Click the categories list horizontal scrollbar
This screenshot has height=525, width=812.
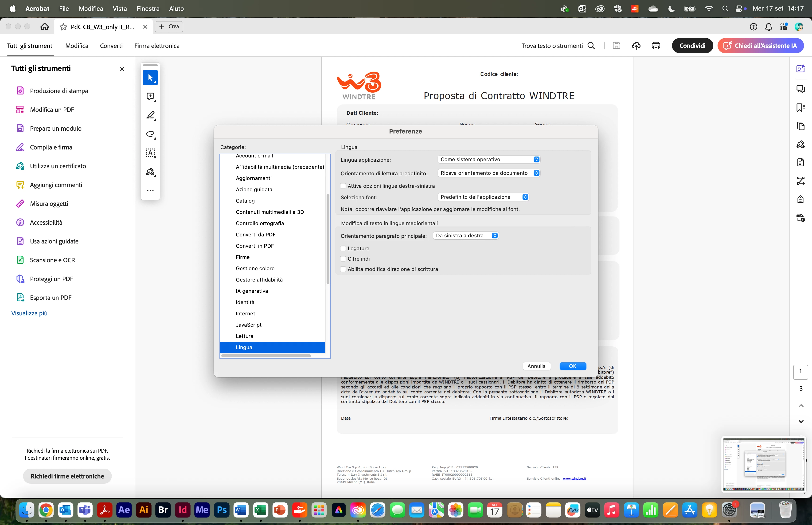click(266, 356)
